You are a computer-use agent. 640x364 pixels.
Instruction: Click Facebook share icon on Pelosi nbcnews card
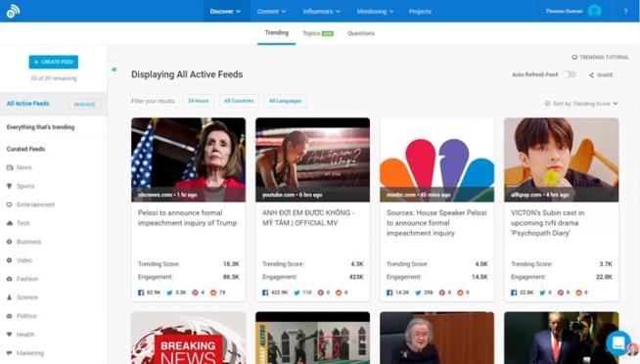(141, 293)
